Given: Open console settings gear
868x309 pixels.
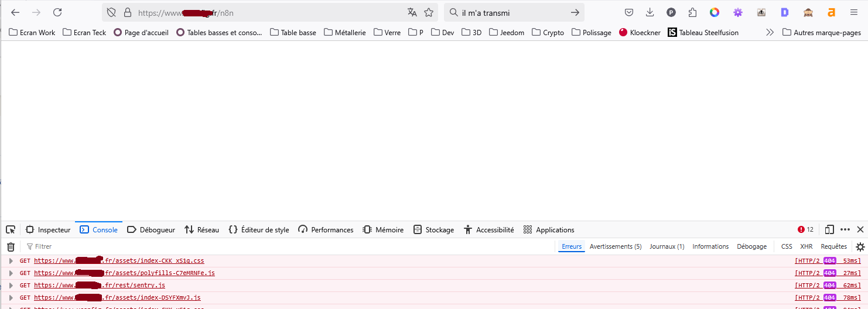Looking at the screenshot, I should pyautogui.click(x=860, y=247).
